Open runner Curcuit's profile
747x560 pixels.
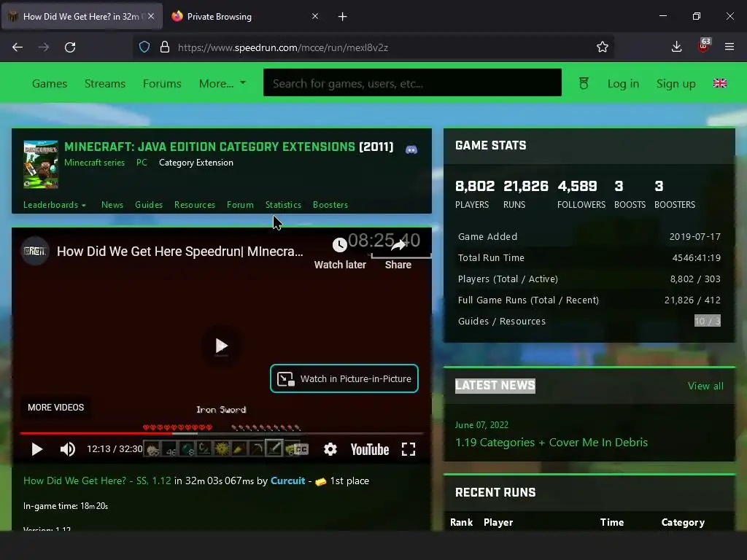[x=287, y=481]
